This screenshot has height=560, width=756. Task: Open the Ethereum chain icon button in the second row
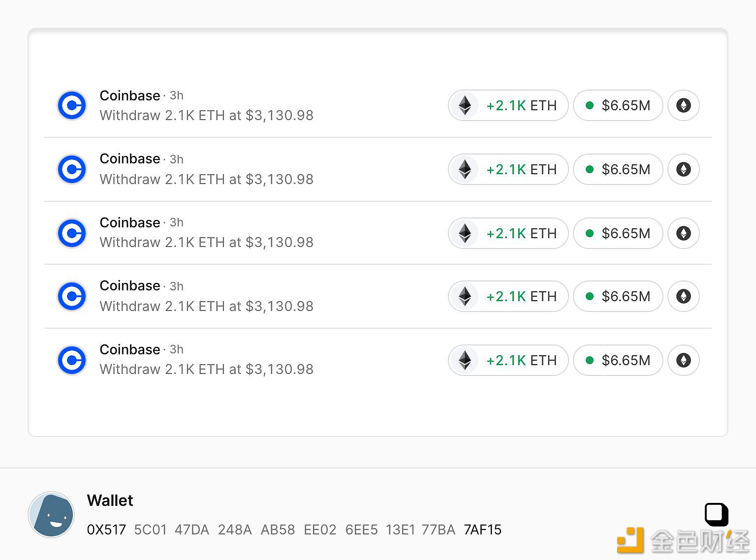click(684, 169)
